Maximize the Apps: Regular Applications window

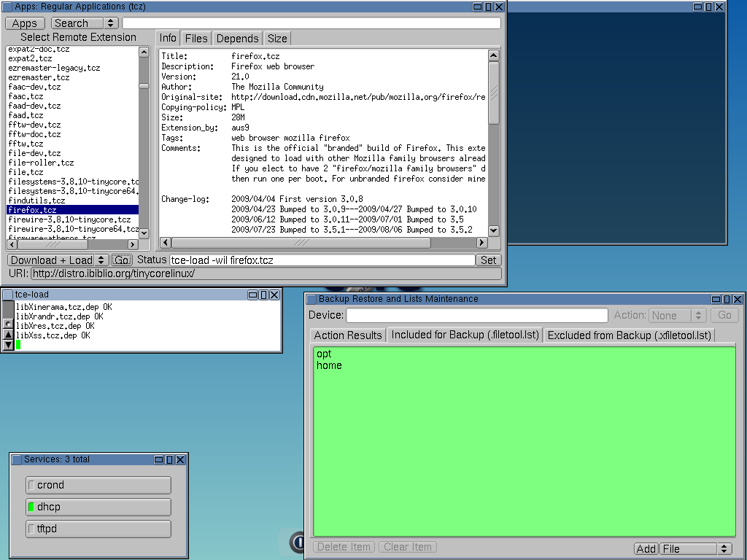tap(488, 7)
